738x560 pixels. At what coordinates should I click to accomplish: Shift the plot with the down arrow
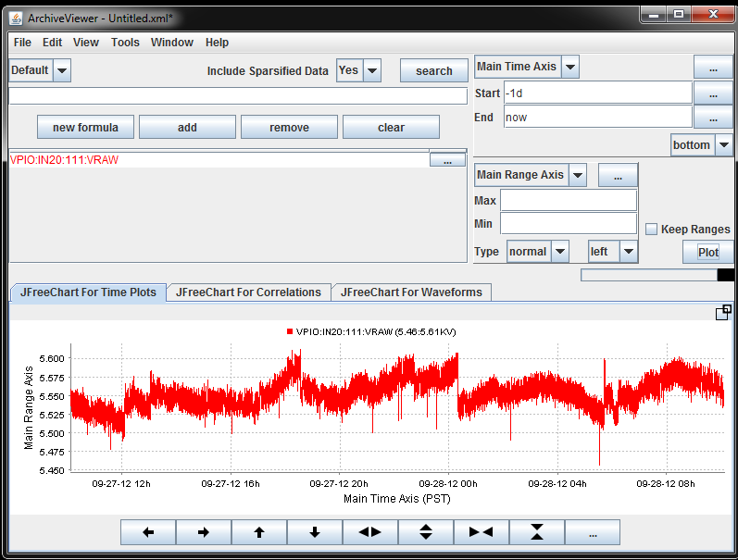point(314,532)
